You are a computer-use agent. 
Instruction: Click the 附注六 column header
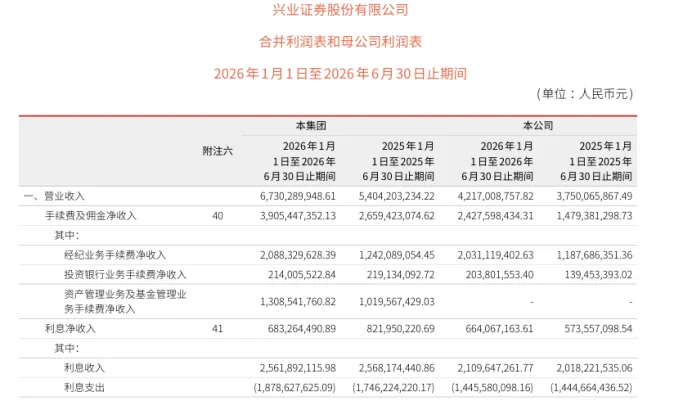coord(218,151)
